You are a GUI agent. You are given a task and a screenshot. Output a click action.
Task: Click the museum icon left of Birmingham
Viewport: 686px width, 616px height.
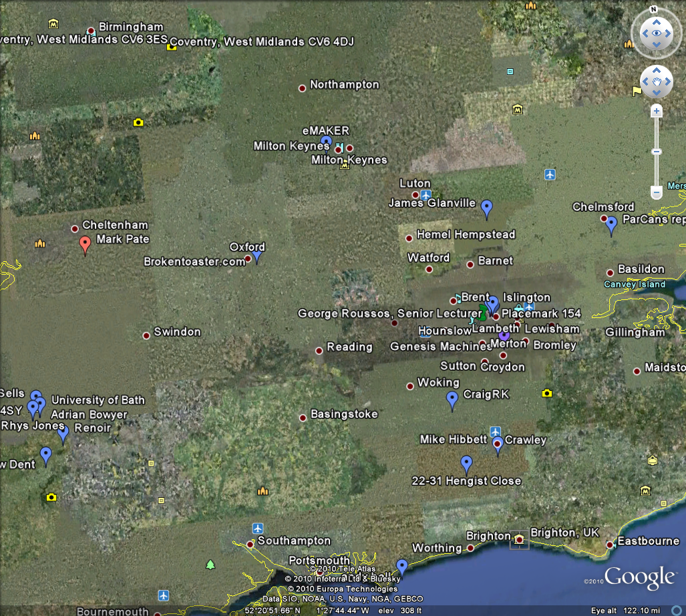[53, 23]
